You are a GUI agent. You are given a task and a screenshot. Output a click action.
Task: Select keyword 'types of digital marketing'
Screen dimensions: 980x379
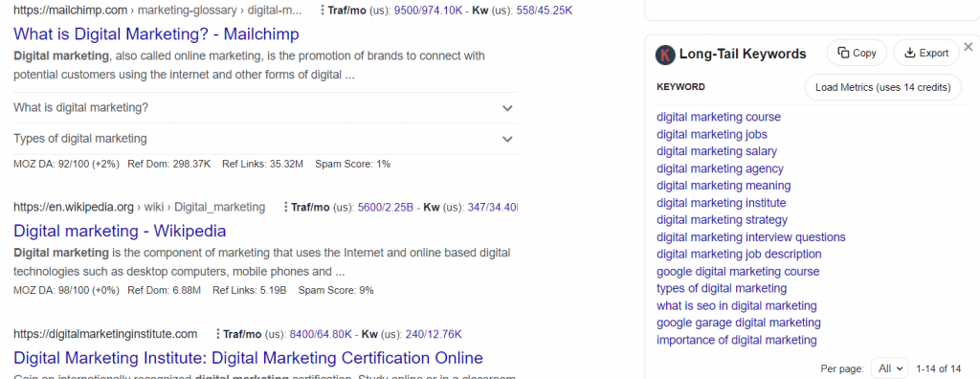[x=722, y=289]
